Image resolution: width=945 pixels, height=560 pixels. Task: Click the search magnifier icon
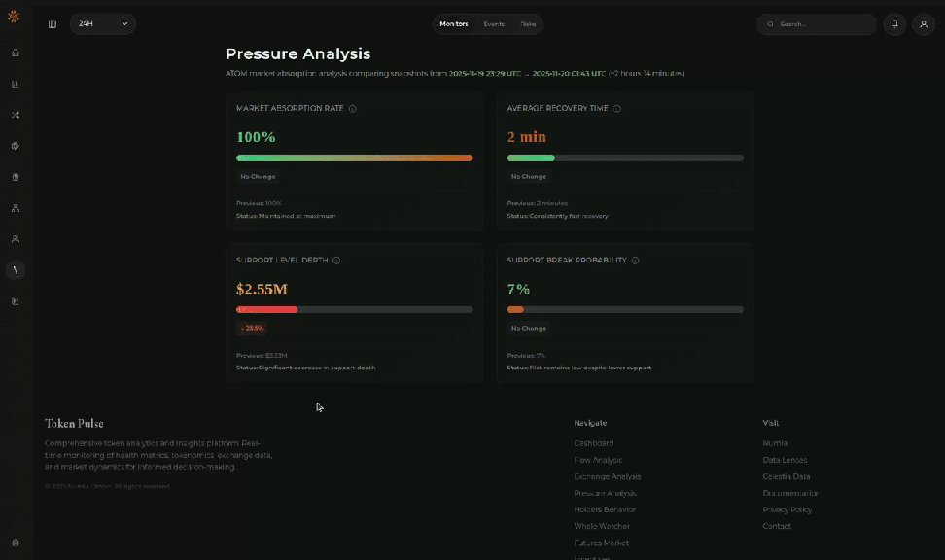(x=770, y=24)
